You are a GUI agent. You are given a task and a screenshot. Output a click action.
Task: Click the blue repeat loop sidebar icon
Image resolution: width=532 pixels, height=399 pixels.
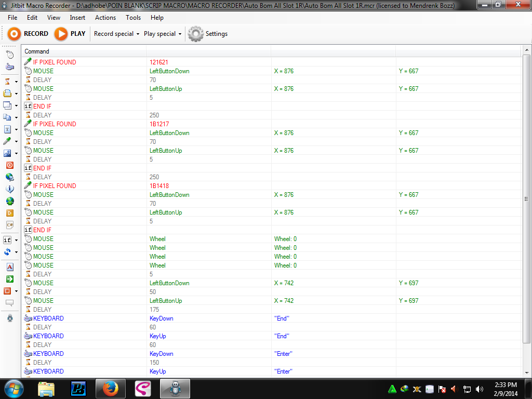tap(7, 252)
